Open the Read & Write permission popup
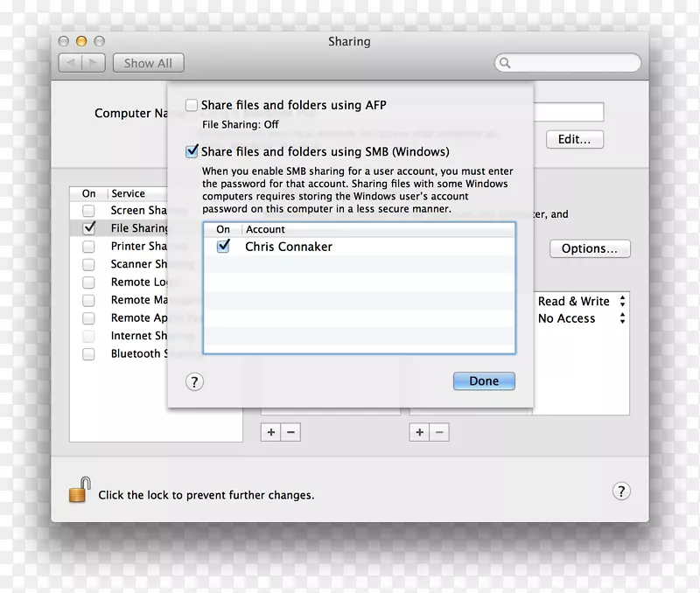The width and height of the screenshot is (700, 593). (x=622, y=301)
